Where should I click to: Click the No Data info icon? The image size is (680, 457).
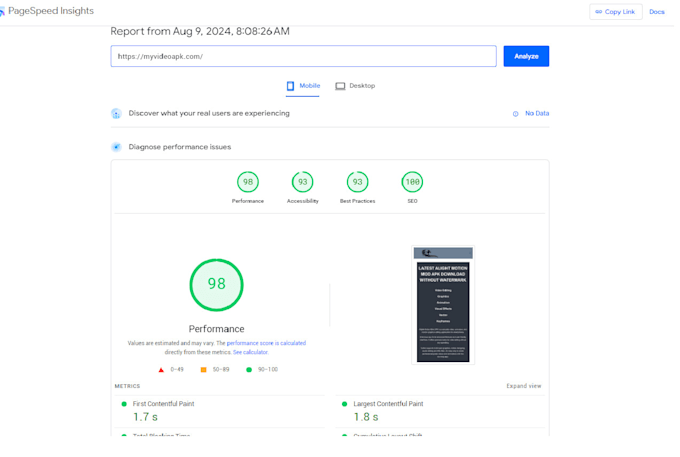point(516,114)
